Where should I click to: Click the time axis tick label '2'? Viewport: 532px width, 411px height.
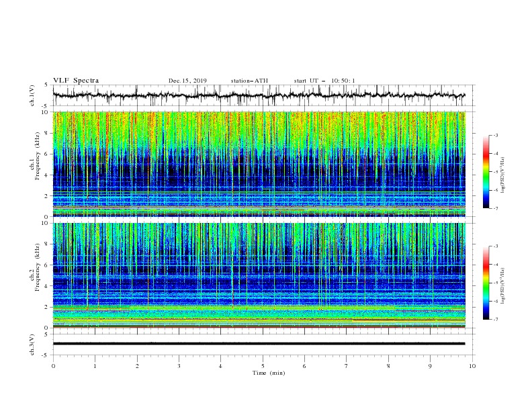(137, 366)
